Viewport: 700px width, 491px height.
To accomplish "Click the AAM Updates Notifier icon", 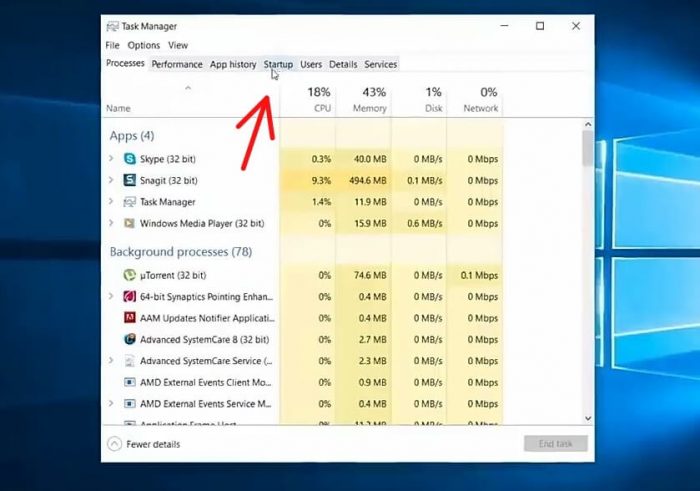I will (129, 318).
